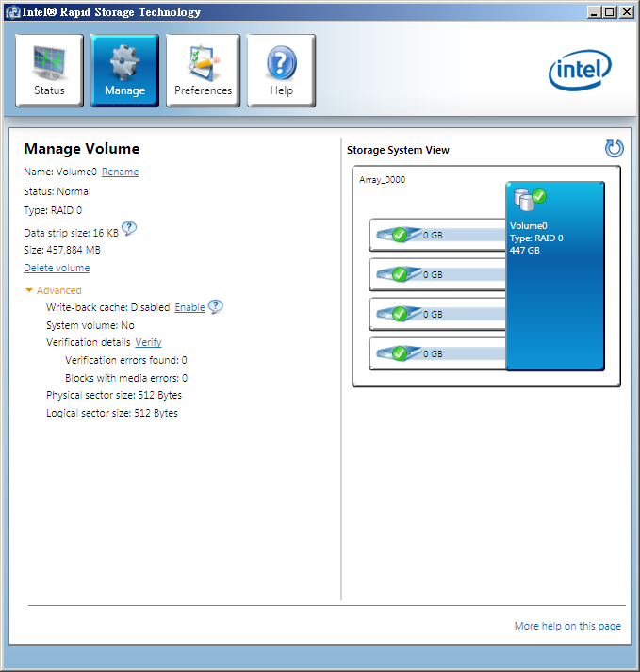Minimize the Intel Rapid Storage window
Image resolution: width=640 pixels, height=672 pixels.
tap(593, 12)
